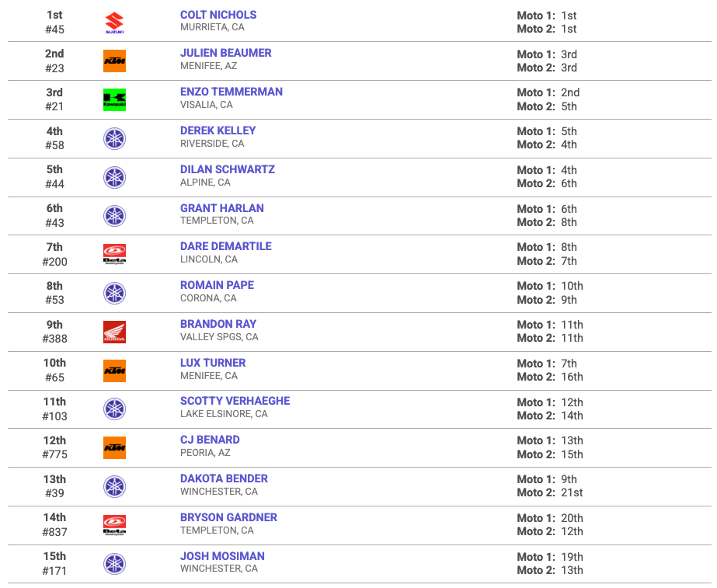
Task: Open Colt Nichols rider profile link
Action: pos(218,15)
